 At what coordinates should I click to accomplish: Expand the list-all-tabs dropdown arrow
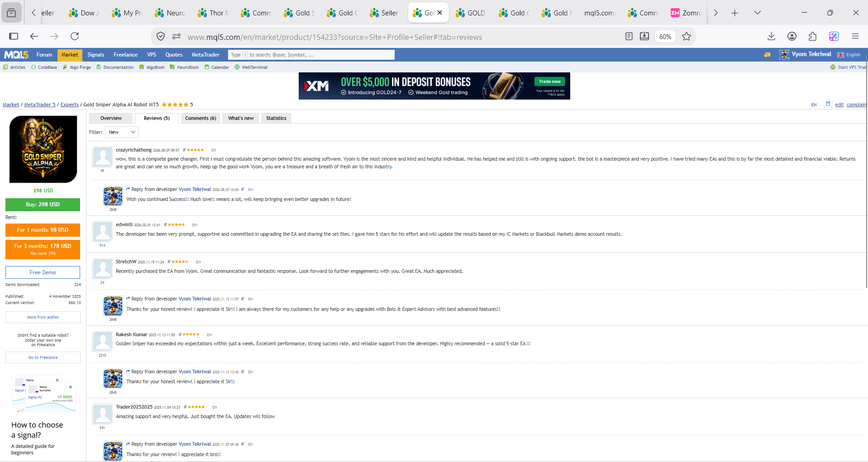(x=757, y=13)
